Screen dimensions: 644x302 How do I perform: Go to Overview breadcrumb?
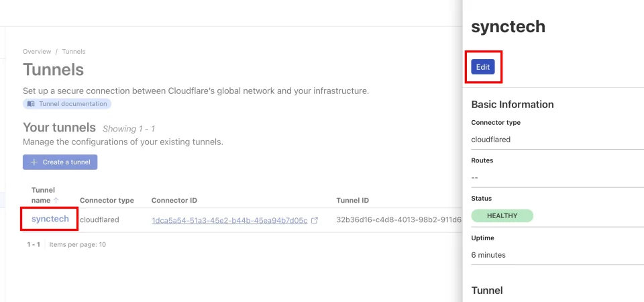pyautogui.click(x=37, y=52)
